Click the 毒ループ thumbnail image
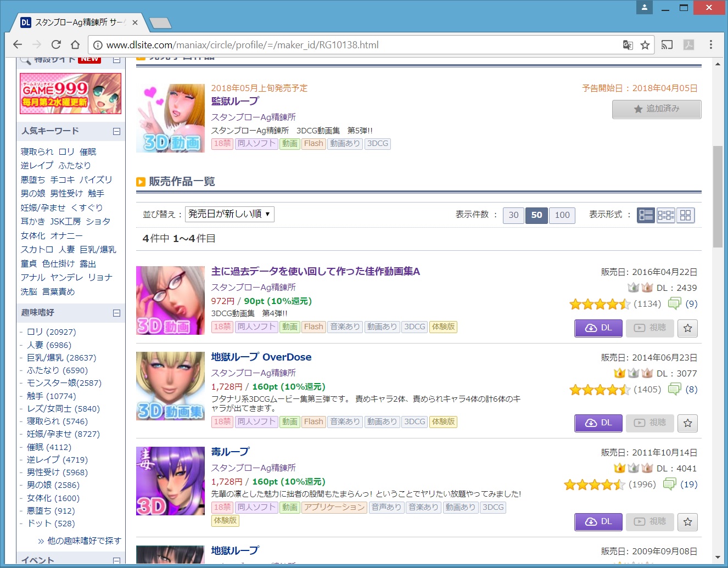The image size is (728, 568). (x=170, y=481)
